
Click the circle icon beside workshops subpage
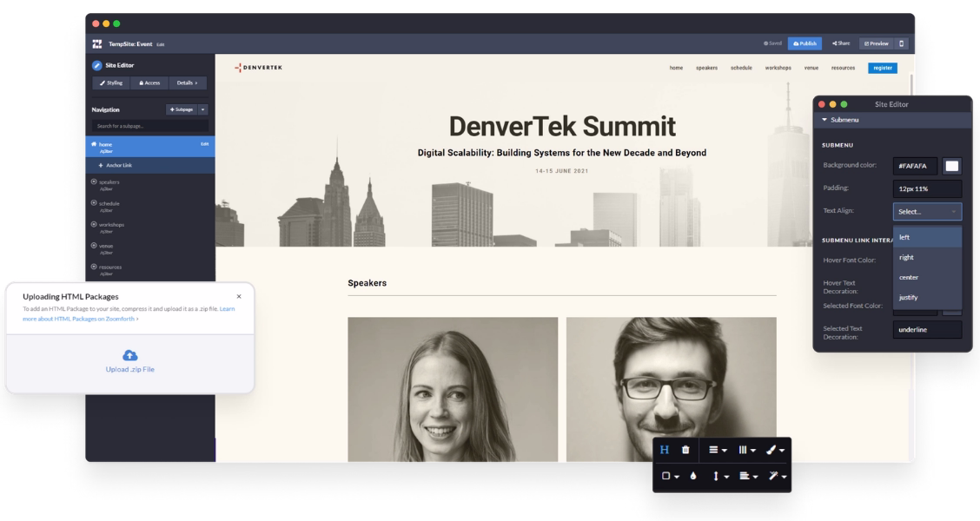[x=94, y=224]
